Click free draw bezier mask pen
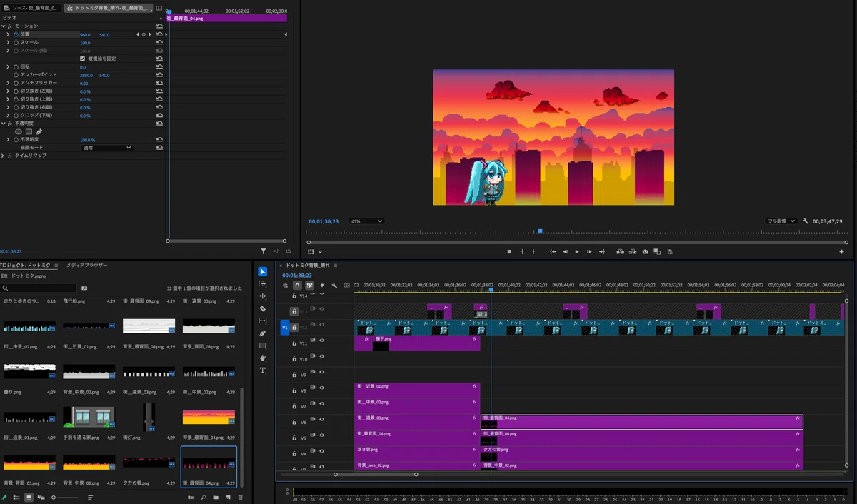This screenshot has width=857, height=504. point(39,131)
